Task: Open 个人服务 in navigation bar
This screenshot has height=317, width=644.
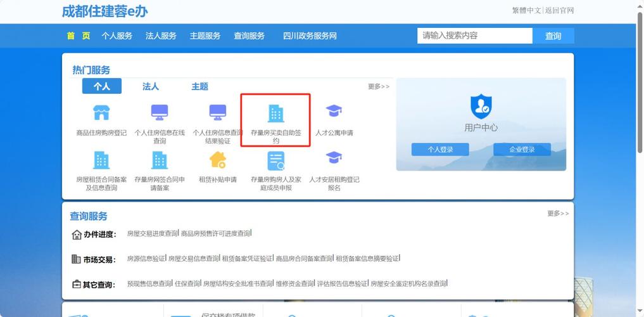Action: click(x=117, y=36)
